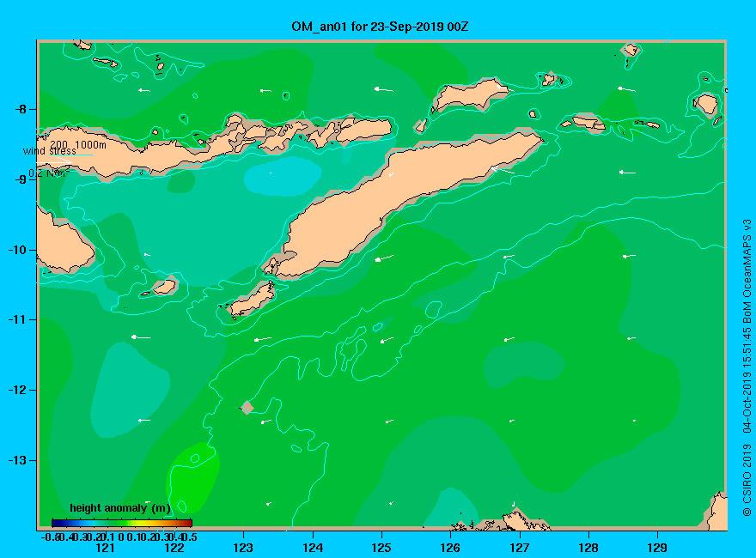Screen dimensions: 756x558
Task: Click the small Rote island southwest of Timor
Action: (252, 300)
